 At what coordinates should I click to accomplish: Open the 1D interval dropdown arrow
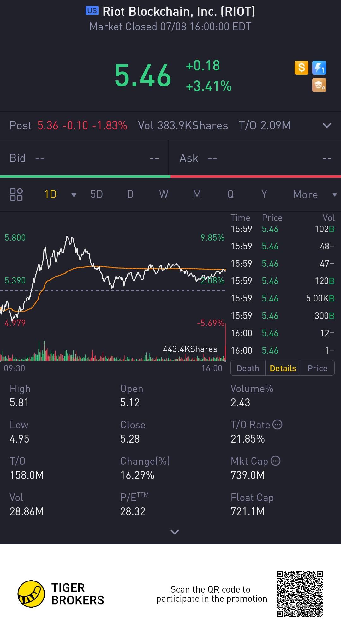coord(74,195)
